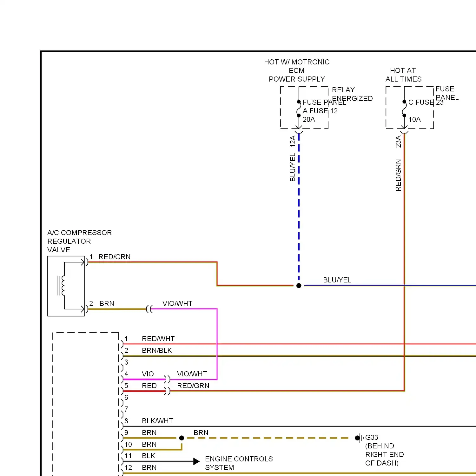
Task: Click the G33 ground symbol
Action: [359, 438]
